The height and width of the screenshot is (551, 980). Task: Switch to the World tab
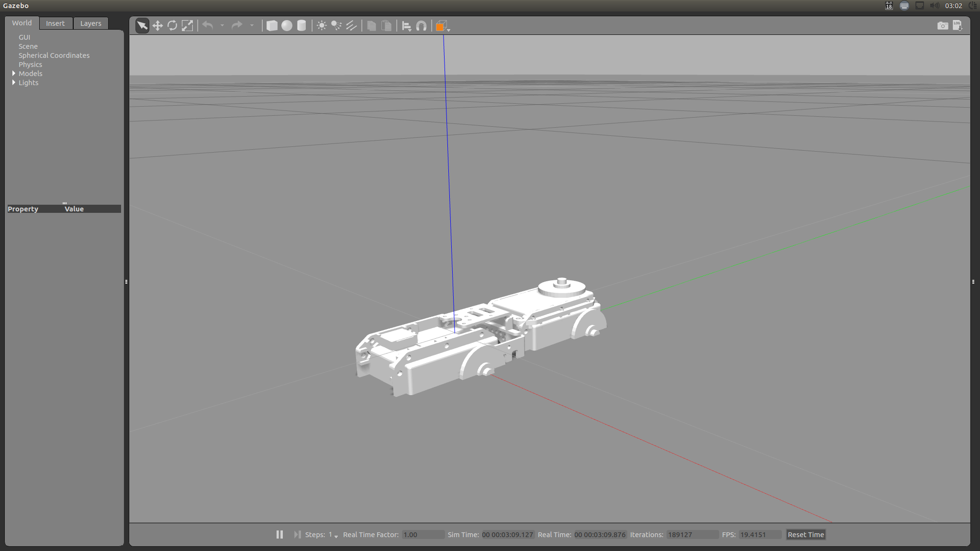click(x=22, y=23)
